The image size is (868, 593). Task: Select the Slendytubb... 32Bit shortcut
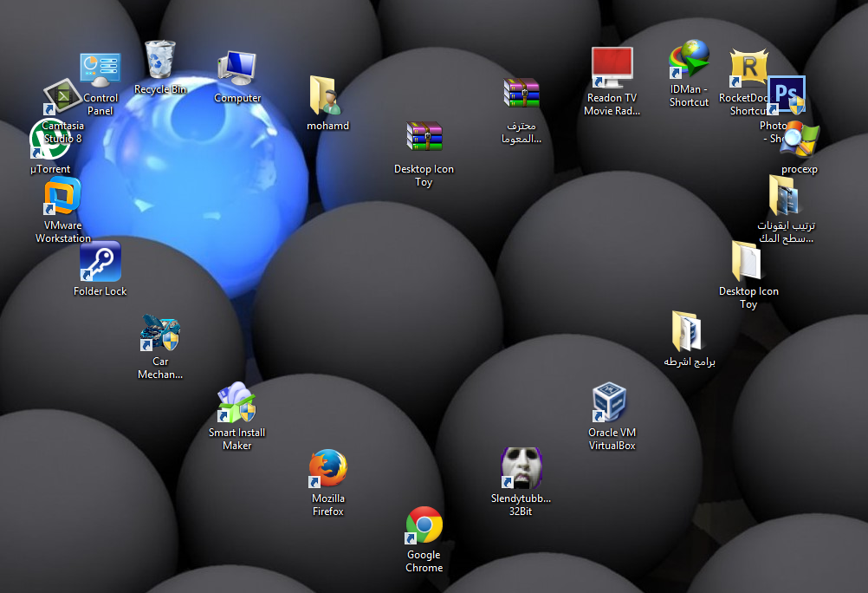[521, 468]
